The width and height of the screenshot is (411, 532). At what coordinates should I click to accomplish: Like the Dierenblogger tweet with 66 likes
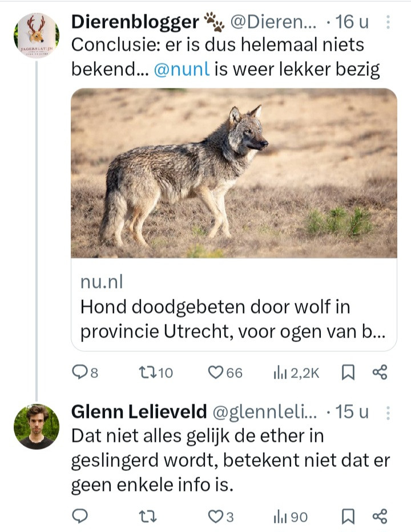[225, 372]
